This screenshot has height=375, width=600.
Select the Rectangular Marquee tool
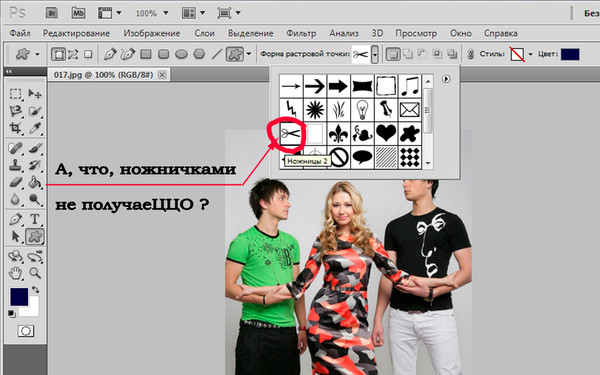[x=15, y=94]
